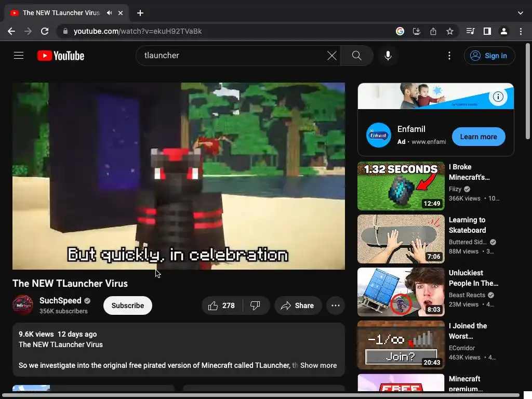Click the magnifier search button

tap(356, 55)
